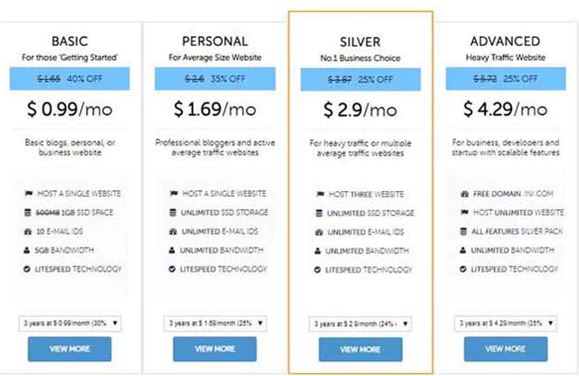Click the storage icon next to Basic 1GB SSD Space
This screenshot has width=579, height=376.
coord(27,212)
